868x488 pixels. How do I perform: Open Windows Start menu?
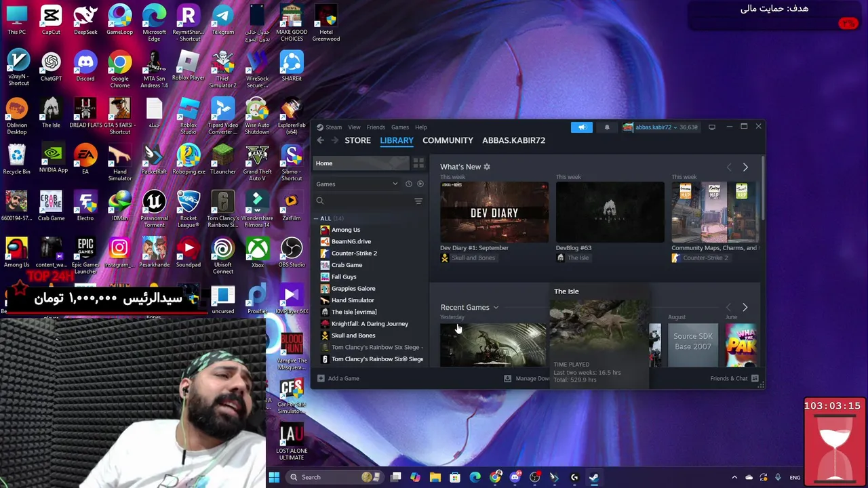[x=274, y=477]
